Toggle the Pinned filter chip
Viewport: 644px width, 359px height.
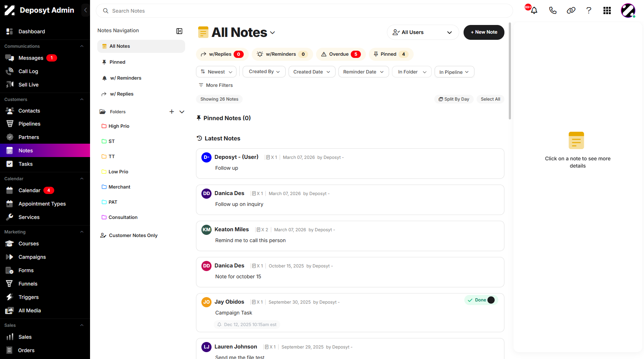[x=391, y=54]
